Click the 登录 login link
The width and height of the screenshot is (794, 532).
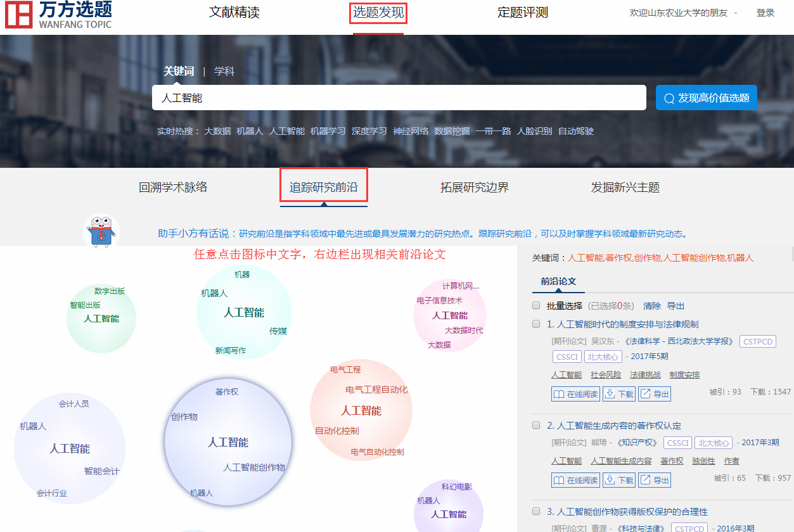(x=765, y=13)
